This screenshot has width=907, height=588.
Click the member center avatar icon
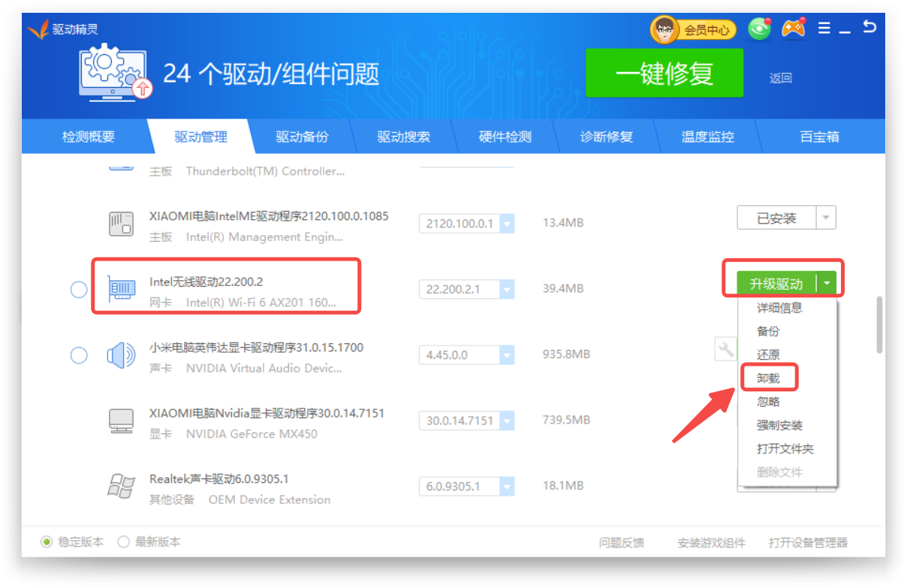tap(665, 30)
